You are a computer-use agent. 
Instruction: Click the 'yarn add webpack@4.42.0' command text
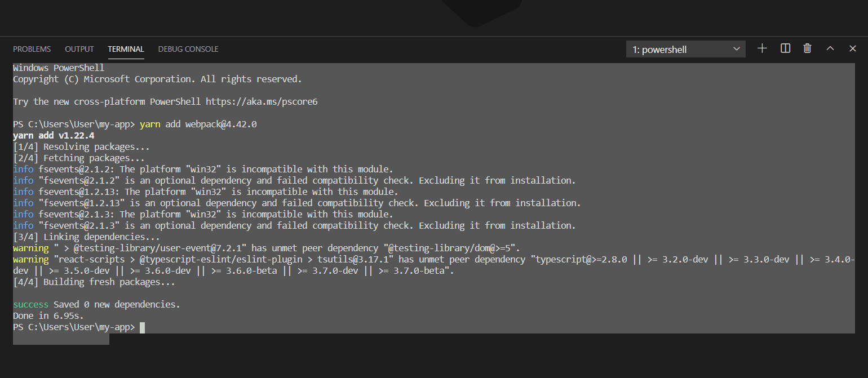[x=198, y=124]
